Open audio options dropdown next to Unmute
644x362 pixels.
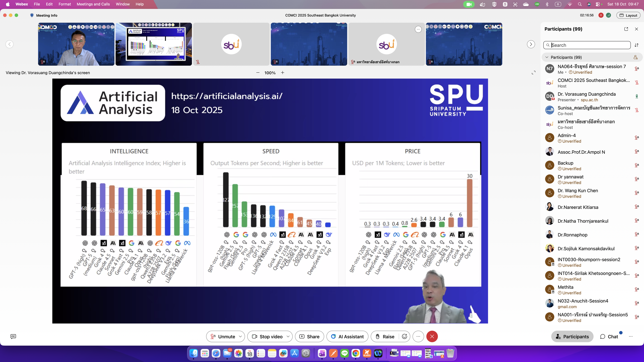240,337
